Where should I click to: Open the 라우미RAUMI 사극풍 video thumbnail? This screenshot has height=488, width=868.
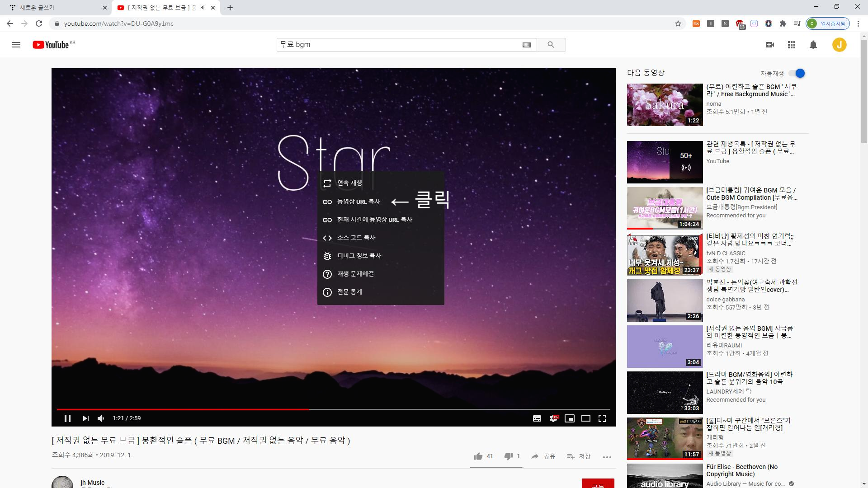[665, 347]
